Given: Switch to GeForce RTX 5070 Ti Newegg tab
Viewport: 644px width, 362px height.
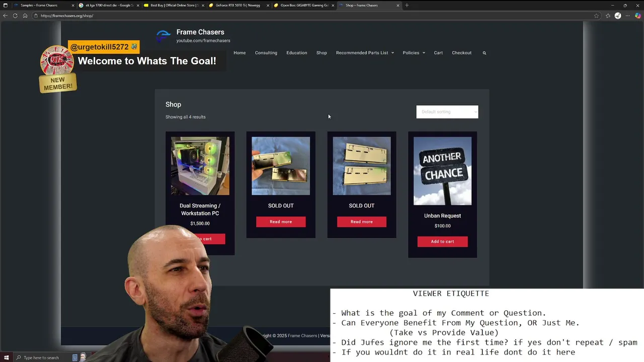Looking at the screenshot, I should pos(238,5).
